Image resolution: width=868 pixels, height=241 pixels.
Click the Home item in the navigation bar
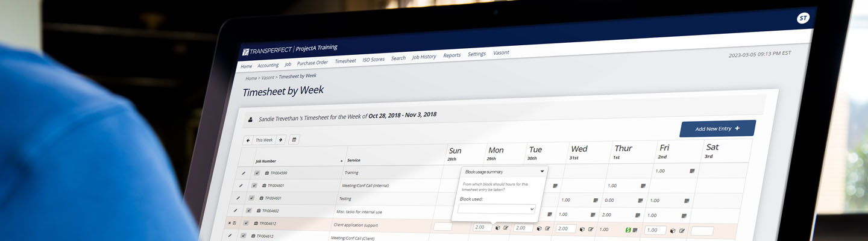pos(246,66)
